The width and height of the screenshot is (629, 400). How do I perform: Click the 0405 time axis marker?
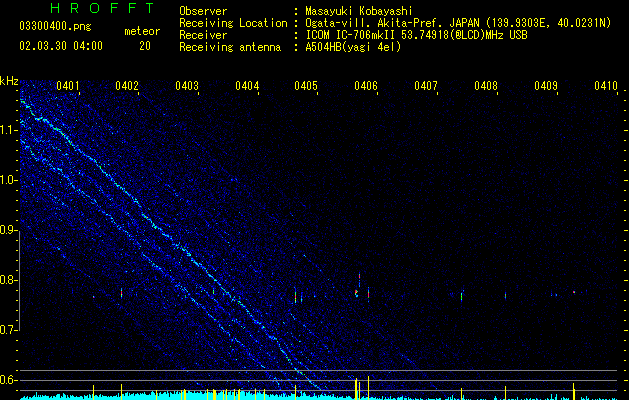coord(306,86)
